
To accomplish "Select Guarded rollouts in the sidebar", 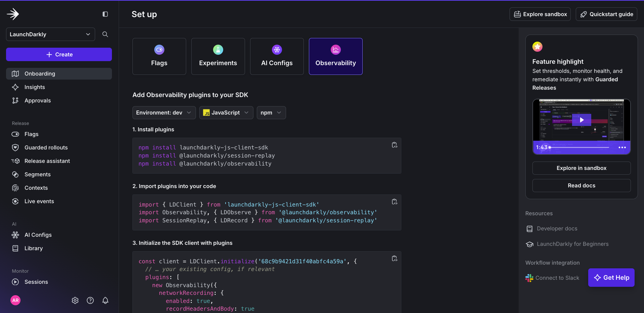I will point(45,147).
